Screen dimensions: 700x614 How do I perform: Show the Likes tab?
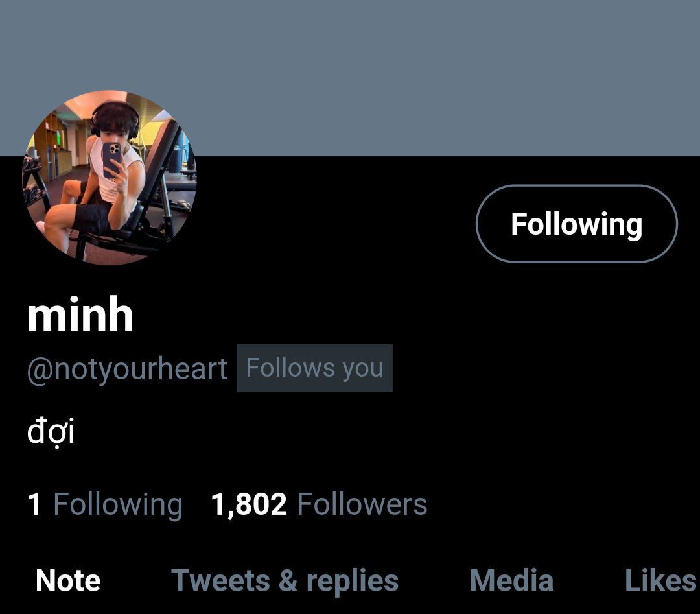[x=660, y=580]
